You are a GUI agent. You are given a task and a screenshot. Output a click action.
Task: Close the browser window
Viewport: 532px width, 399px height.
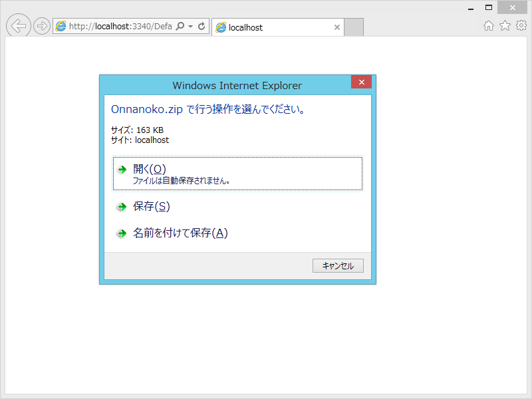(512, 7)
